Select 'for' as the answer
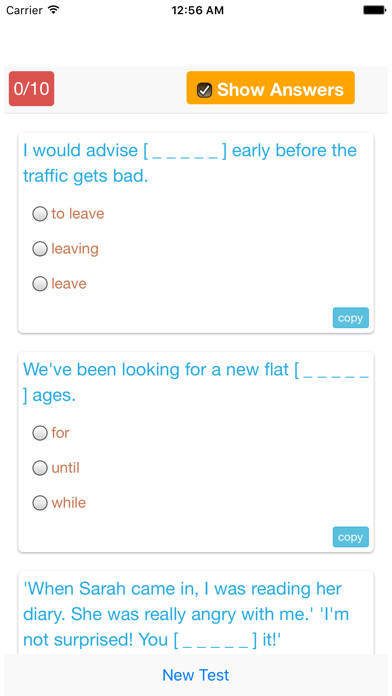Viewport: 392px width, 696px height. [40, 433]
